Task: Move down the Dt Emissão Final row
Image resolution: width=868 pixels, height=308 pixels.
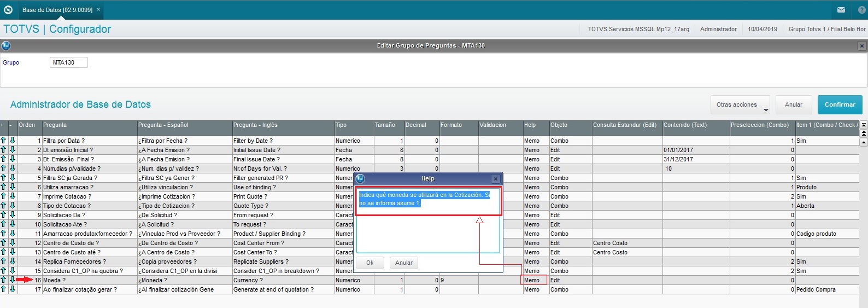Action: click(x=13, y=159)
